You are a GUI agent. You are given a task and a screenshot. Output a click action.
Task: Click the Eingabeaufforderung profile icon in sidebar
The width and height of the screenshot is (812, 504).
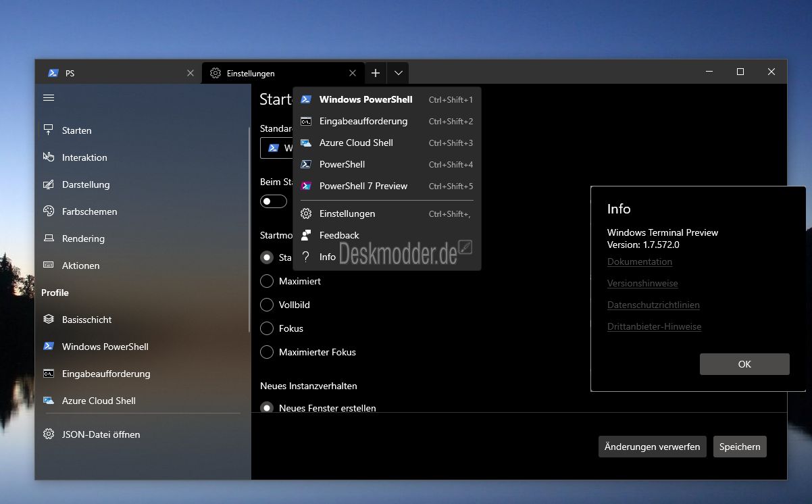[49, 373]
